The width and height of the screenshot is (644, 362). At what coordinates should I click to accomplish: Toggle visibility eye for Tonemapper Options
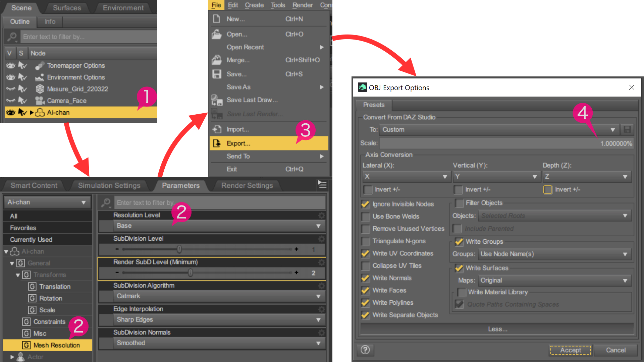10,65
